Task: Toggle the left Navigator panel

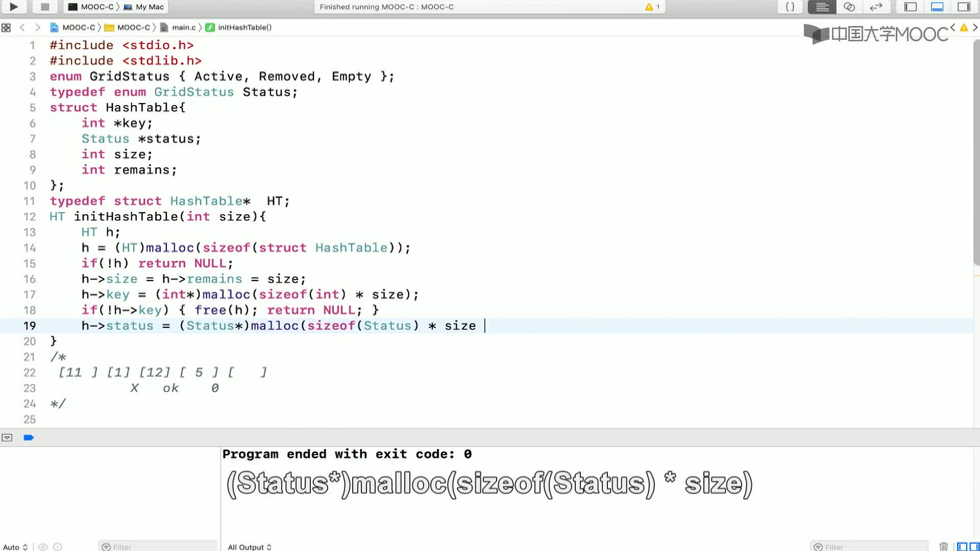Action: click(x=911, y=7)
